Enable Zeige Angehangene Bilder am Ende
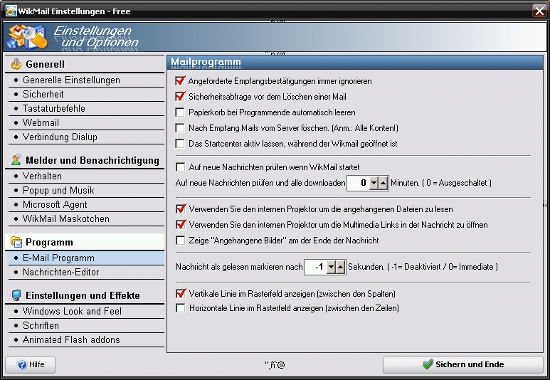 coord(180,240)
